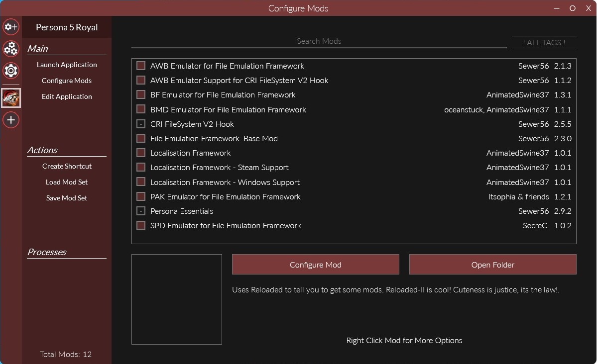The image size is (597, 364).
Task: Select the 'Localisation Framework - Windows Support' mod name
Action: 225,182
